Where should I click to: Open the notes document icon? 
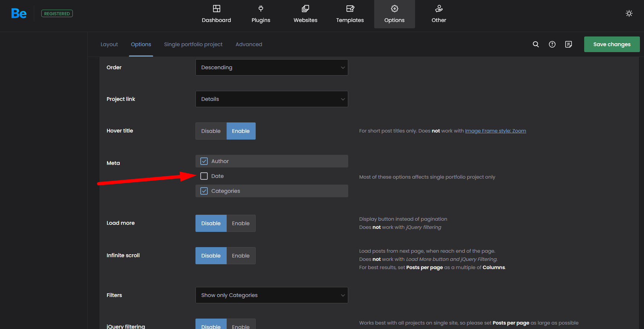point(569,44)
